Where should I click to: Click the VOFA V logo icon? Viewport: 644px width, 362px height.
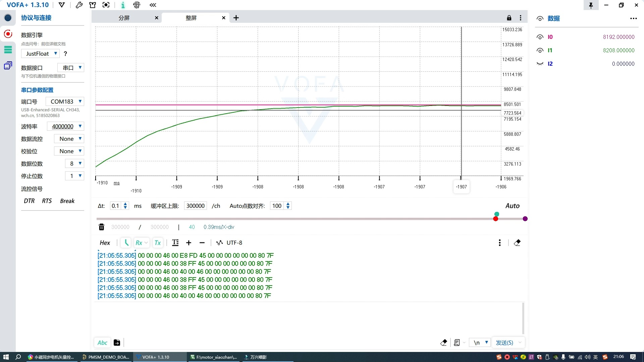(62, 5)
